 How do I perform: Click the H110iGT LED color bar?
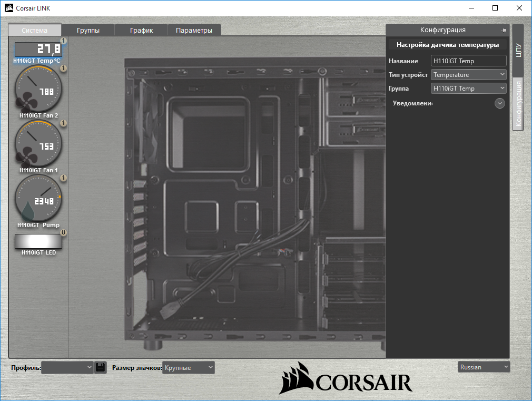click(38, 241)
